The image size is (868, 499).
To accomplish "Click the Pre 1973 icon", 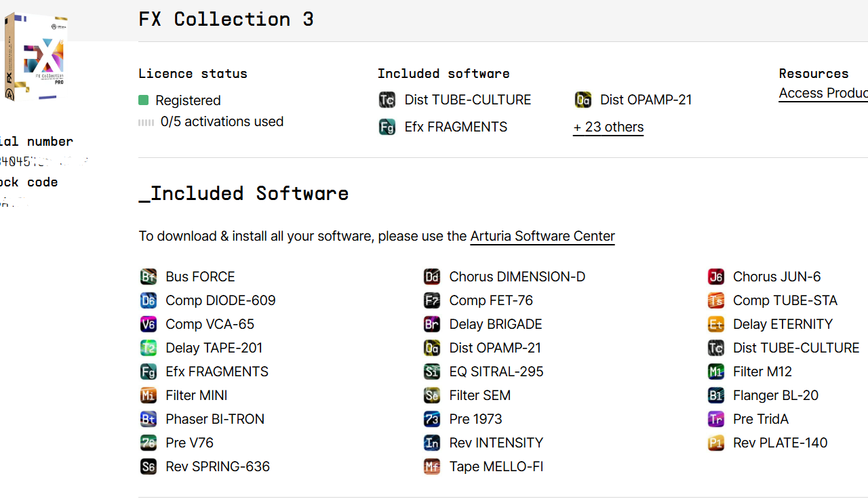I will tap(432, 419).
